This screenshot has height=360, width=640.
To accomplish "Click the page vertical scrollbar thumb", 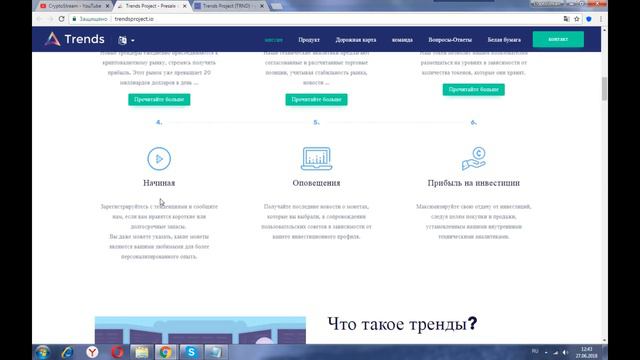I will (604, 88).
